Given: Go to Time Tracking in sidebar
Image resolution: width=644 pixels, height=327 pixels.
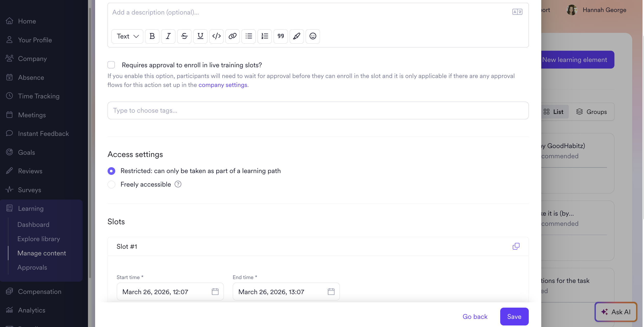Looking at the screenshot, I should click(38, 96).
